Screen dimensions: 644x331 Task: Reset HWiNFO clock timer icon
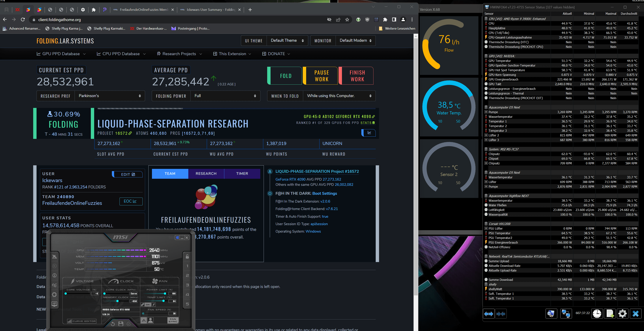tap(597, 314)
